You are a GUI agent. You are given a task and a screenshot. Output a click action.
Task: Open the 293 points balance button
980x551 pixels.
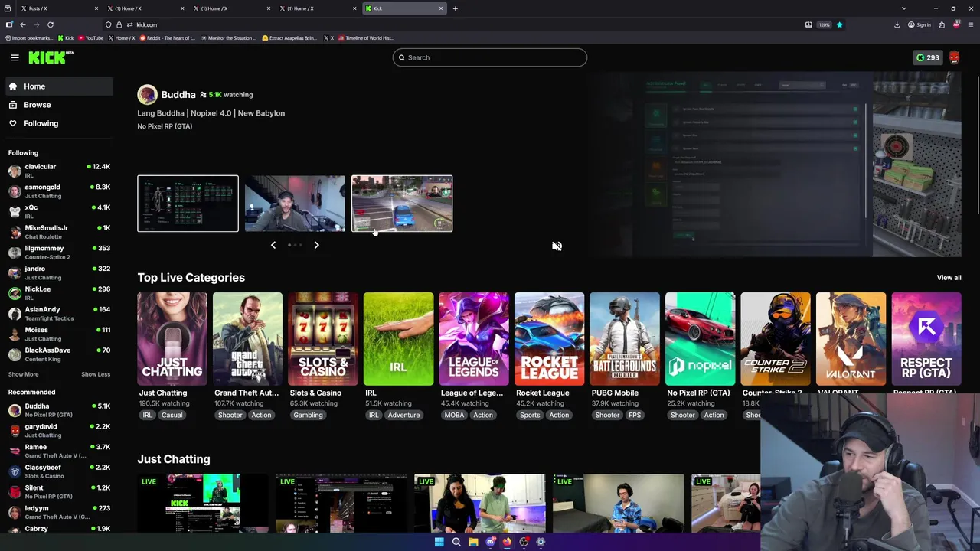928,57
